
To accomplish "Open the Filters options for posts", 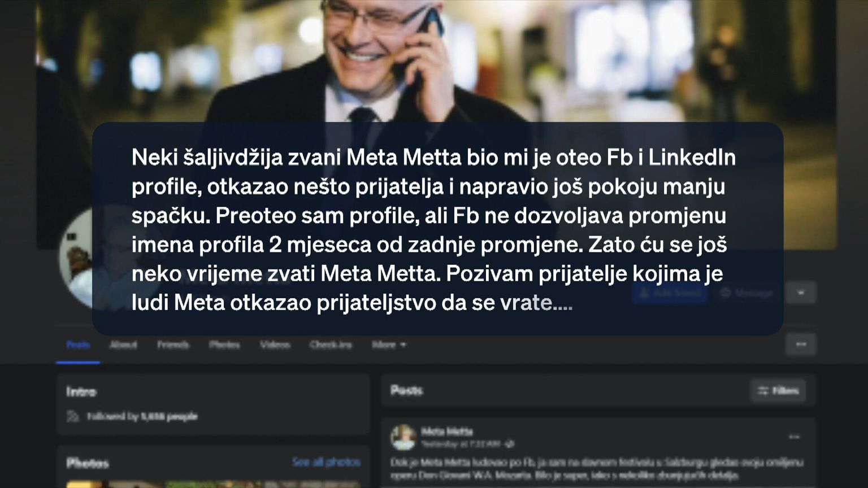I will 778,390.
